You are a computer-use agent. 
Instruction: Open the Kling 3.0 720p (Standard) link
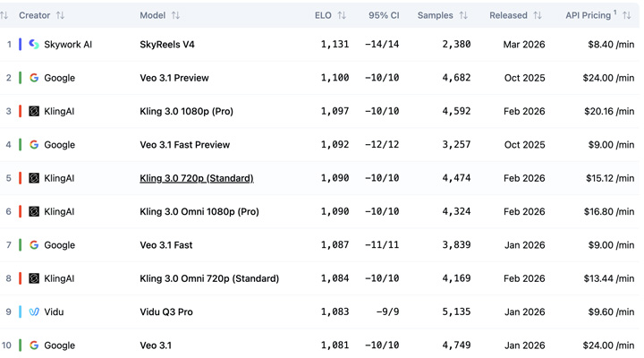(196, 178)
